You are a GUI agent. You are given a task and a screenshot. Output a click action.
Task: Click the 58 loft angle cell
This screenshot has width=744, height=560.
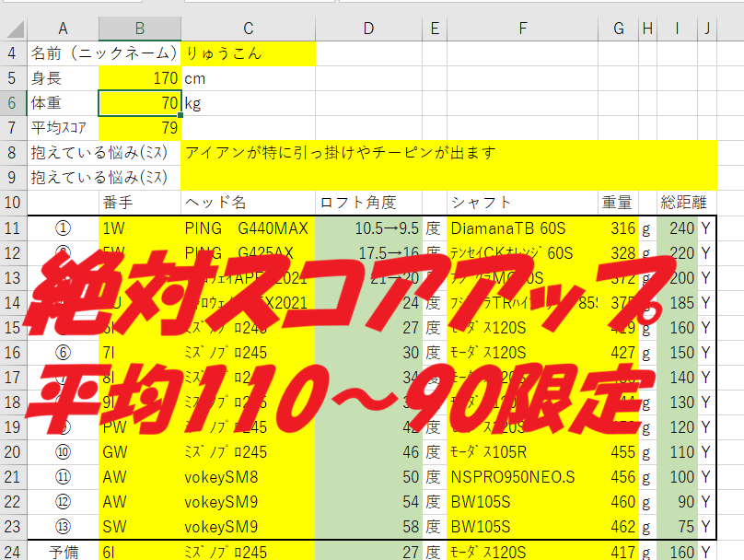tap(368, 526)
